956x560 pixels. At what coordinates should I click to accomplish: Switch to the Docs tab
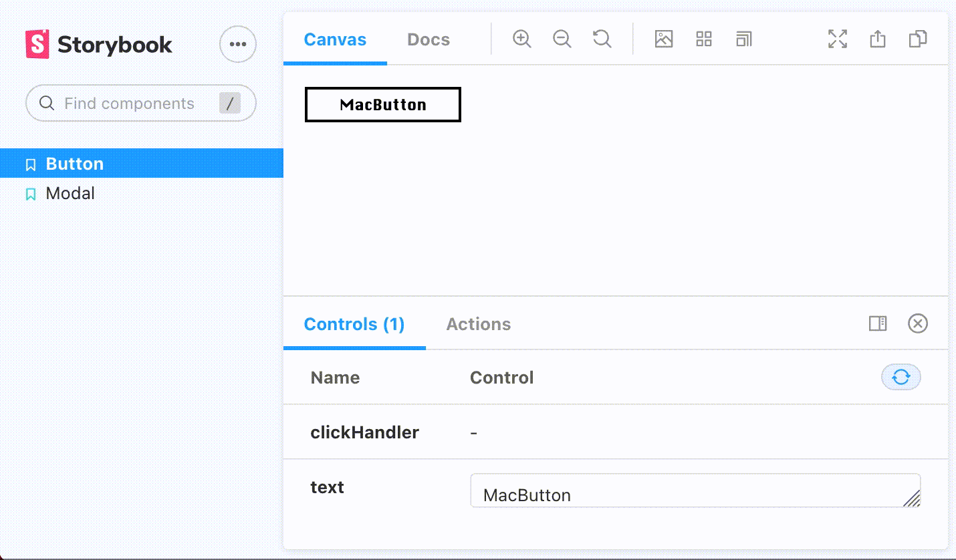tap(428, 39)
